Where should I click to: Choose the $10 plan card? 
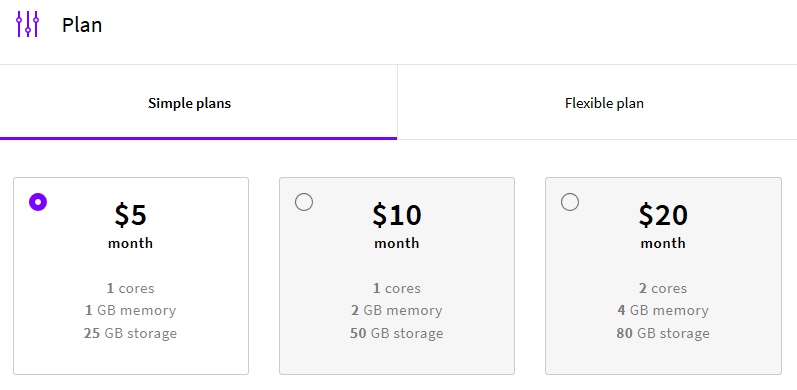[397, 276]
